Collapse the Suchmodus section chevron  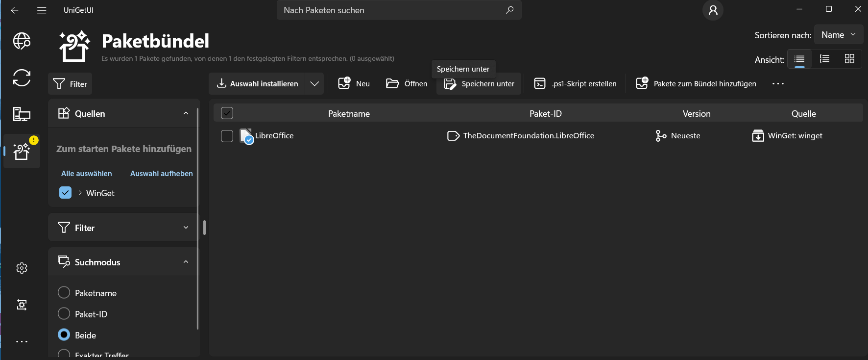186,262
